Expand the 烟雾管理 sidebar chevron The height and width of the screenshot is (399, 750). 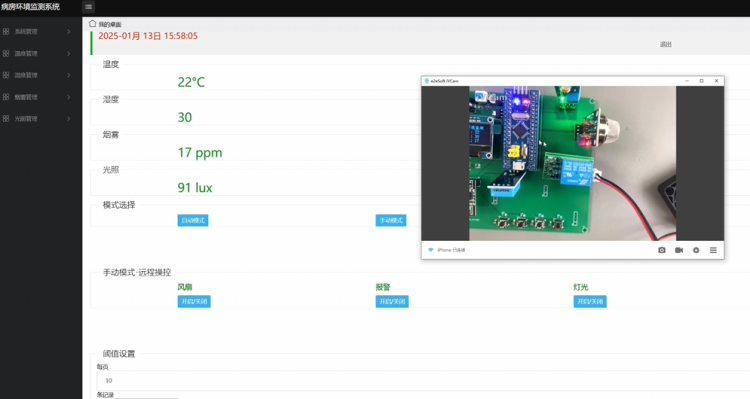69,97
